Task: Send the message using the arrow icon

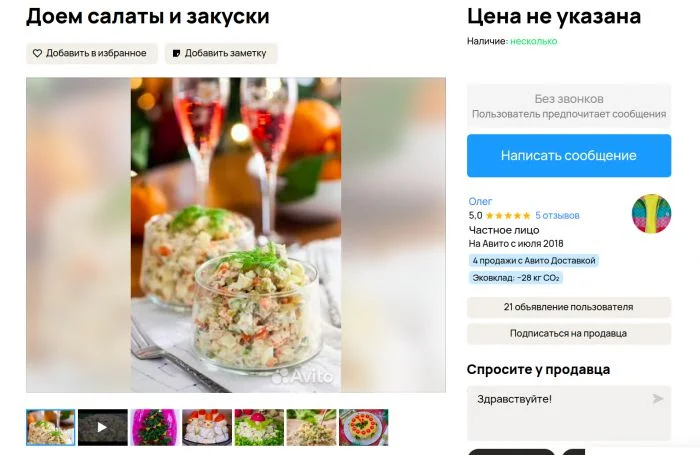Action: tap(657, 398)
